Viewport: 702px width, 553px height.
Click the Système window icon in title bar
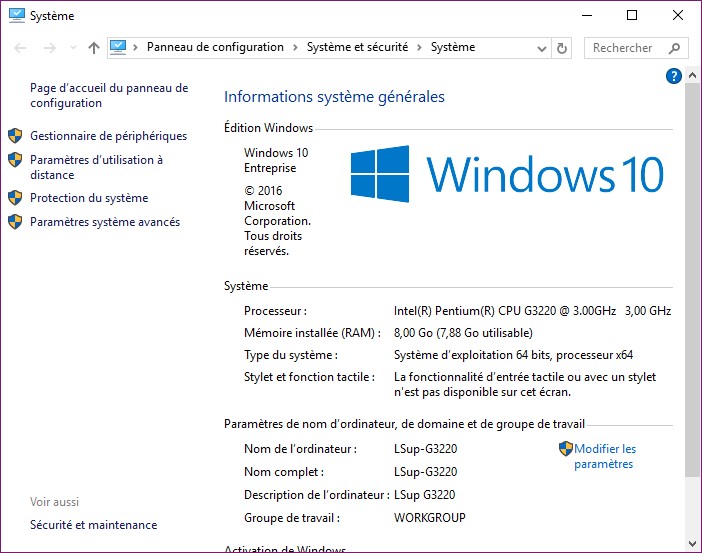16,15
